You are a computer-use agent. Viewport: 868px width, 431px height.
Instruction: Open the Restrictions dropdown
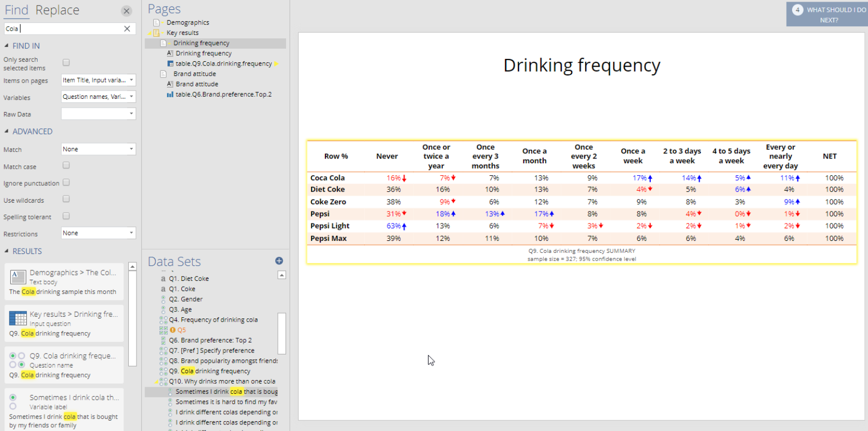tap(98, 233)
